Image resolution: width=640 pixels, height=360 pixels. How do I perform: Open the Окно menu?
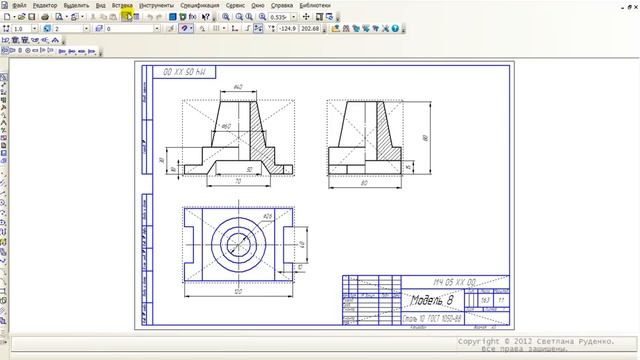258,6
